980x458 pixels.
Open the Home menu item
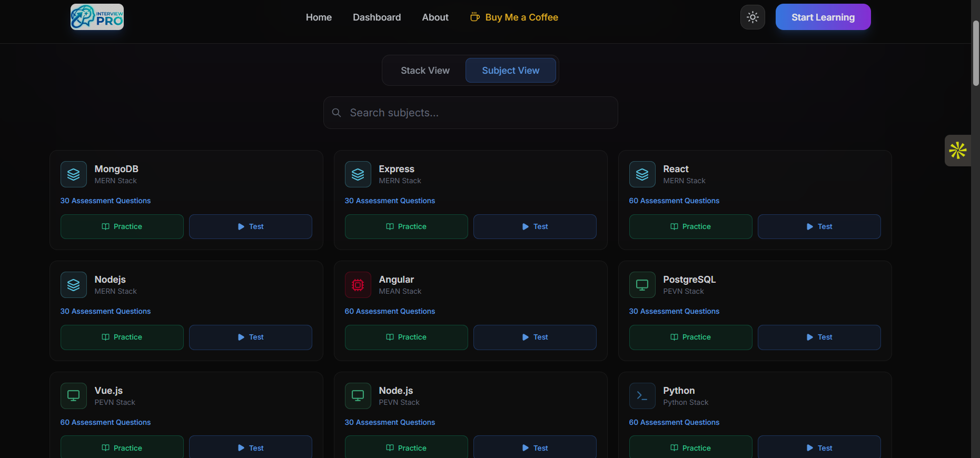coord(319,17)
